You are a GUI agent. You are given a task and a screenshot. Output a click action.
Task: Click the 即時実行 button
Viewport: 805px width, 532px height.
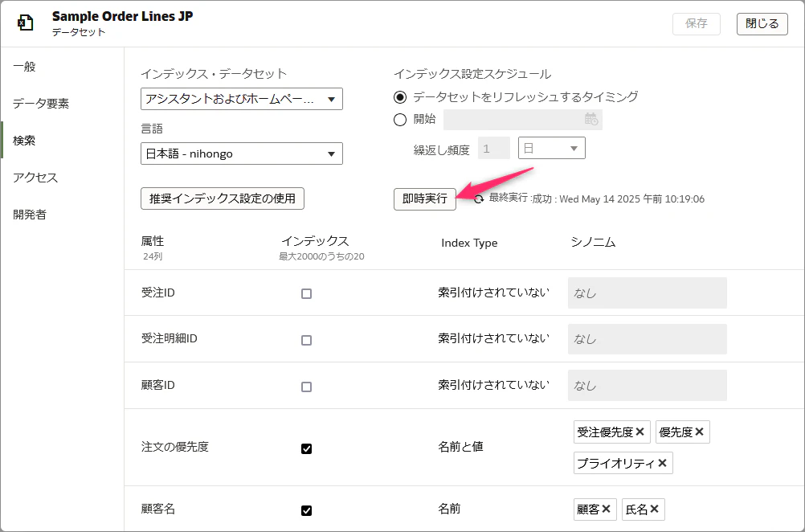click(x=424, y=199)
